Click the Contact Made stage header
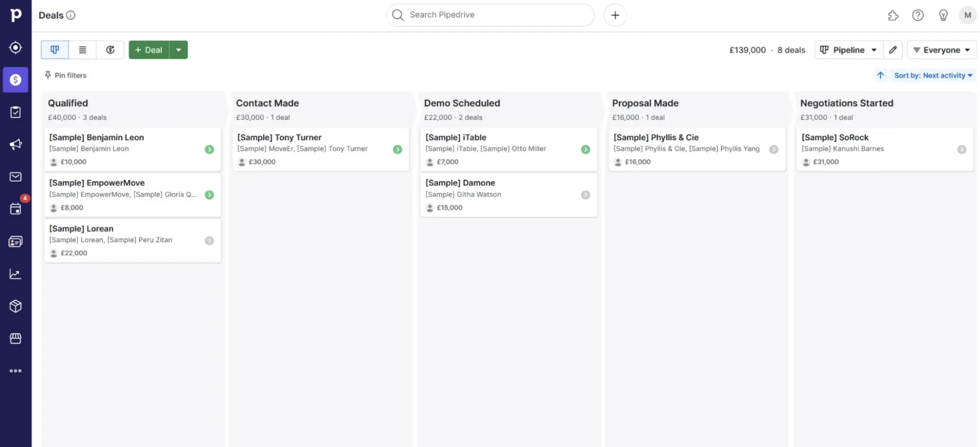The width and height of the screenshot is (980, 447). tap(268, 103)
